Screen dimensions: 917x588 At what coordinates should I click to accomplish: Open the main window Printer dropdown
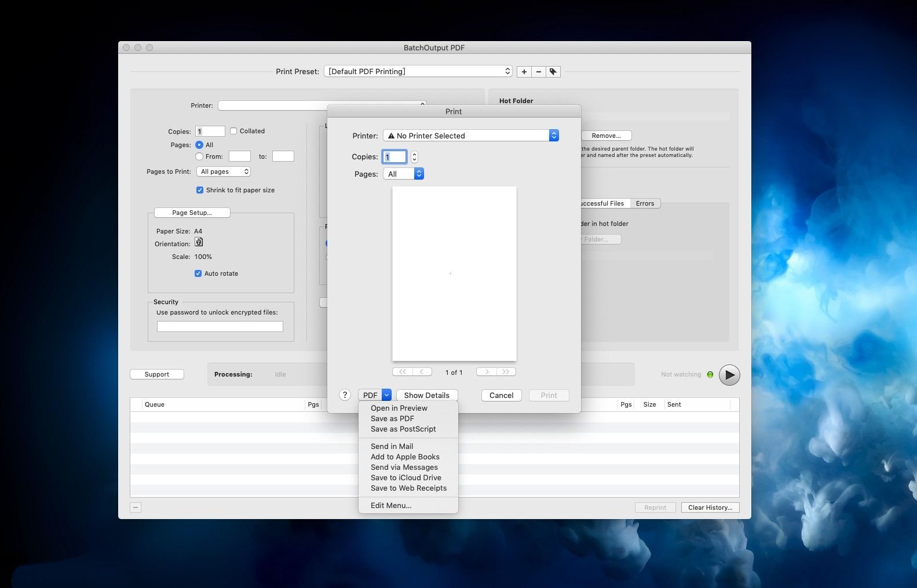pos(322,105)
